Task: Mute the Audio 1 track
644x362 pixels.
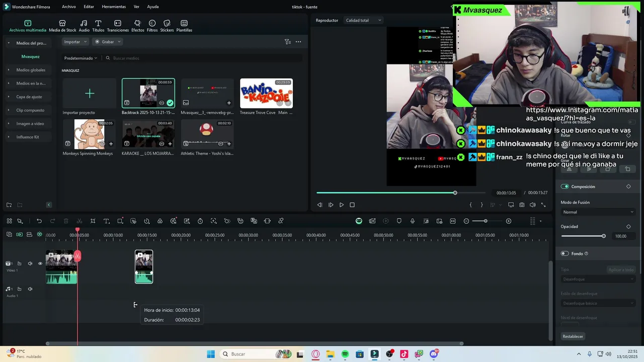Action: pos(30,289)
